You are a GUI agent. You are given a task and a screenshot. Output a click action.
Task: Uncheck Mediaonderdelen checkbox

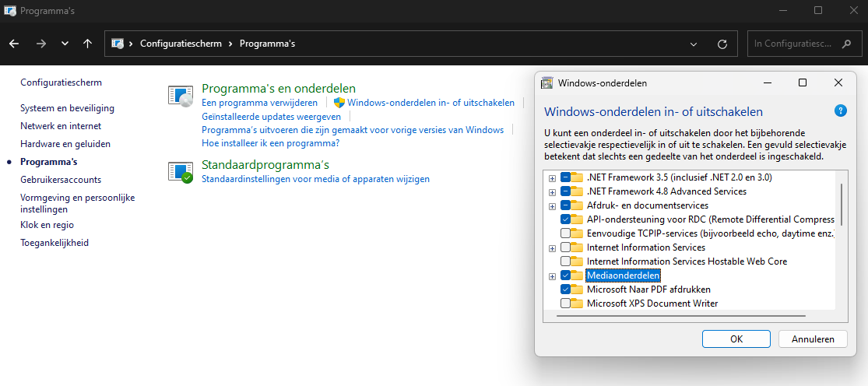pos(565,275)
